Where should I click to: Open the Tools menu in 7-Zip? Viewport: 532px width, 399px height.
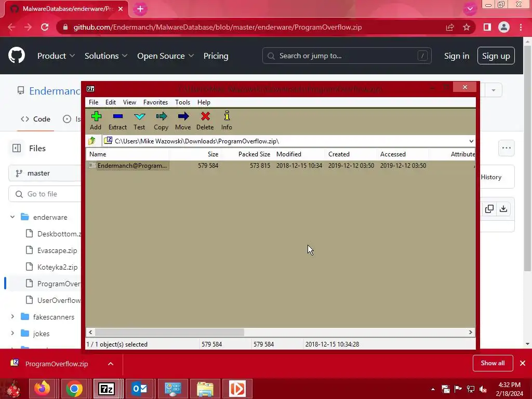click(182, 102)
